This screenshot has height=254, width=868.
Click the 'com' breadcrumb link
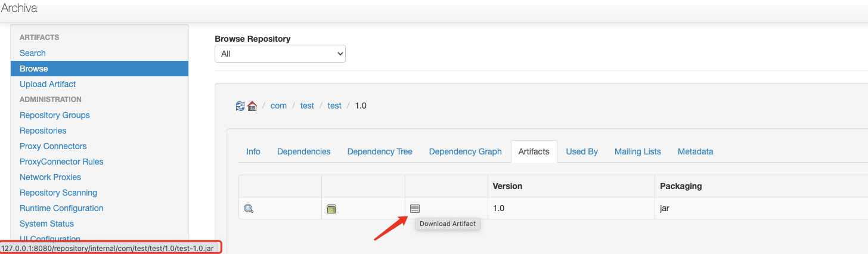click(278, 106)
